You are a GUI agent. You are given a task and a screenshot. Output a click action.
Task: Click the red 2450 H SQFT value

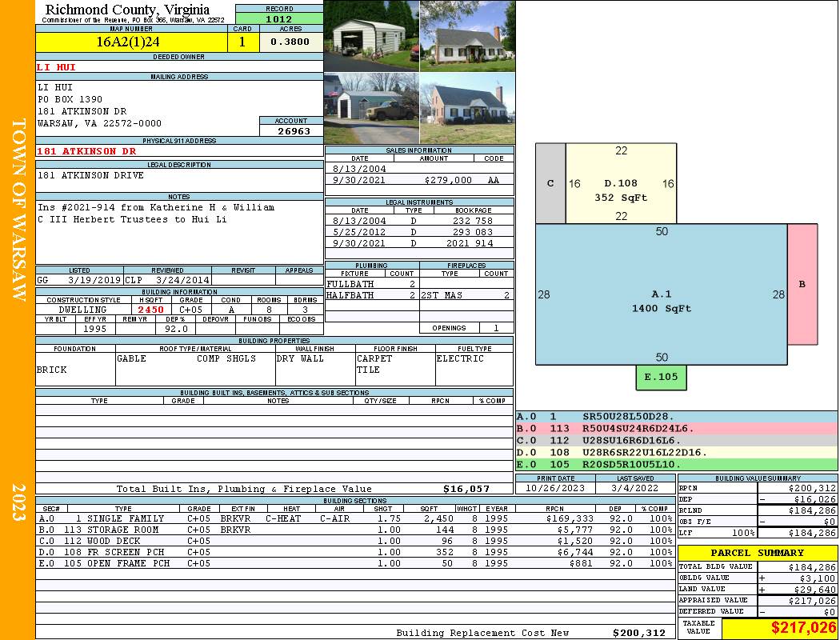point(150,310)
